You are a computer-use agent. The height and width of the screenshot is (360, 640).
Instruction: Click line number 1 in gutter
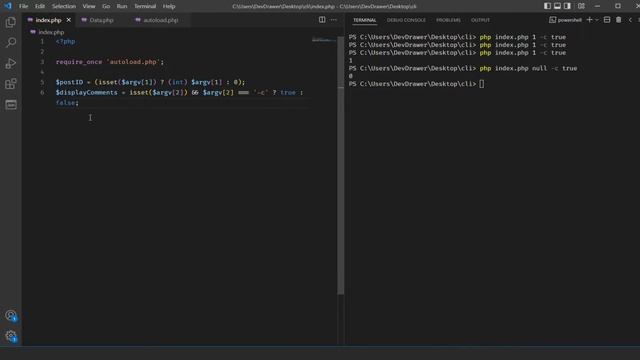point(42,41)
